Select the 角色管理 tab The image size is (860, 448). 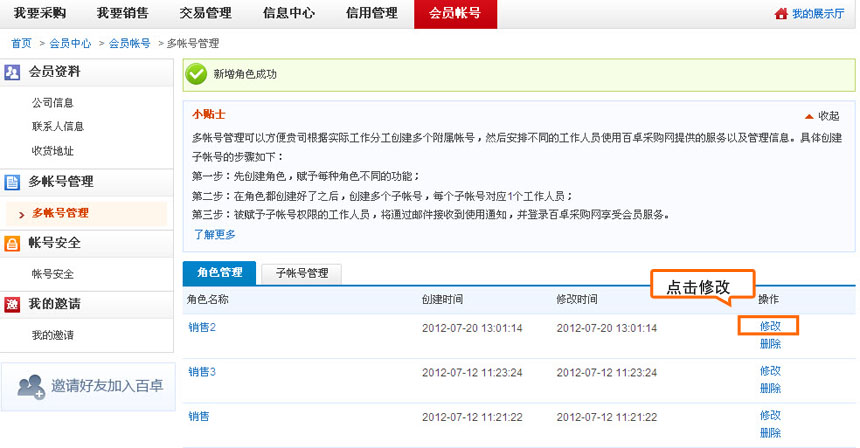point(219,272)
